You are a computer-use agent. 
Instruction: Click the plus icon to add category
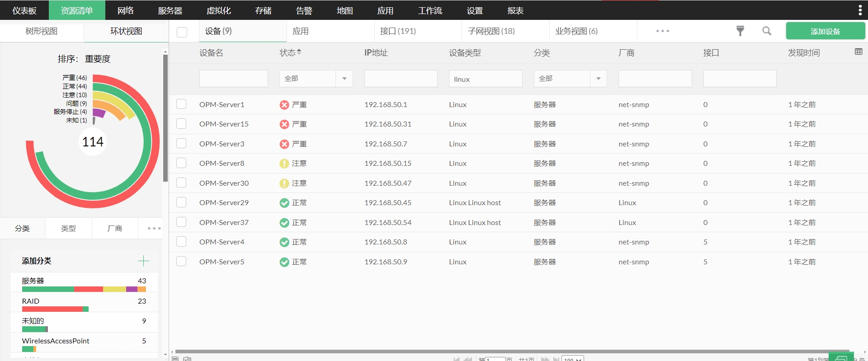pos(143,261)
